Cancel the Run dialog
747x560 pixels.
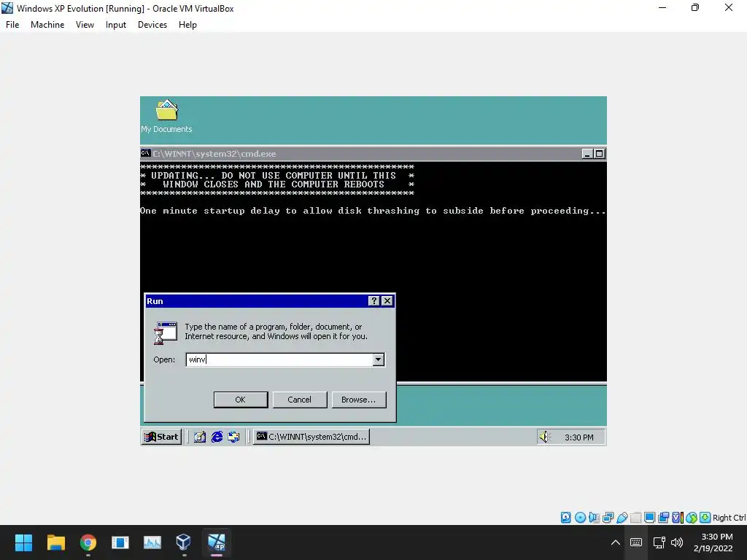(300, 400)
